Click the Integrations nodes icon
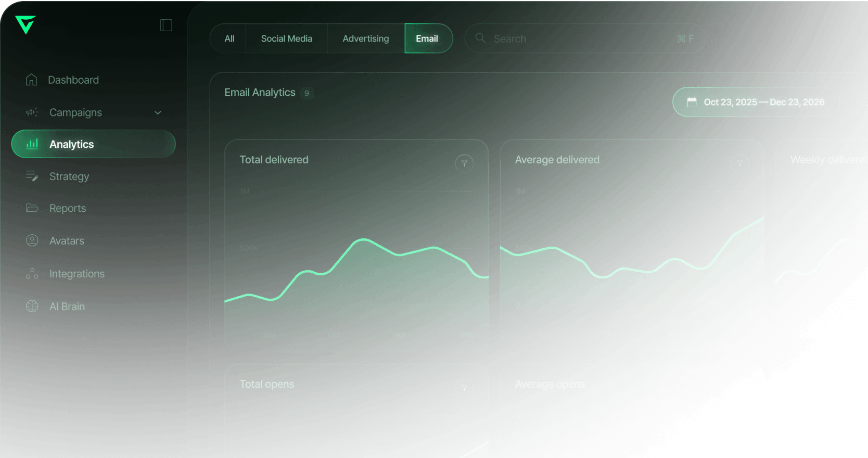868x458 pixels. point(32,273)
